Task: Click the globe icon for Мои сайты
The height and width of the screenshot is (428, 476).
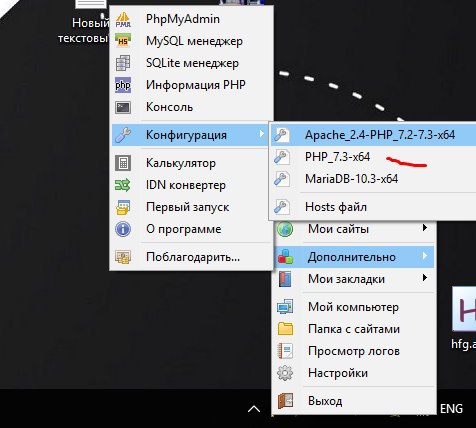Action: 285,229
